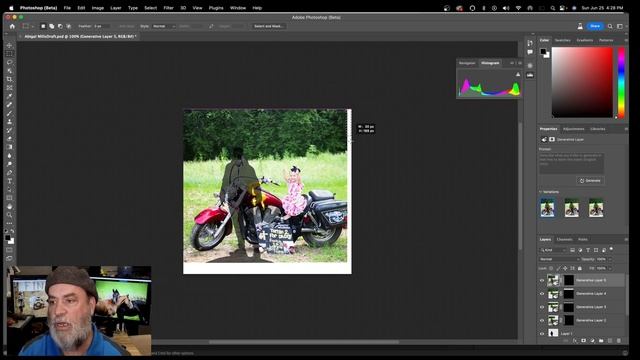Select the Brush tool
This screenshot has height=360, width=640.
pyautogui.click(x=9, y=113)
